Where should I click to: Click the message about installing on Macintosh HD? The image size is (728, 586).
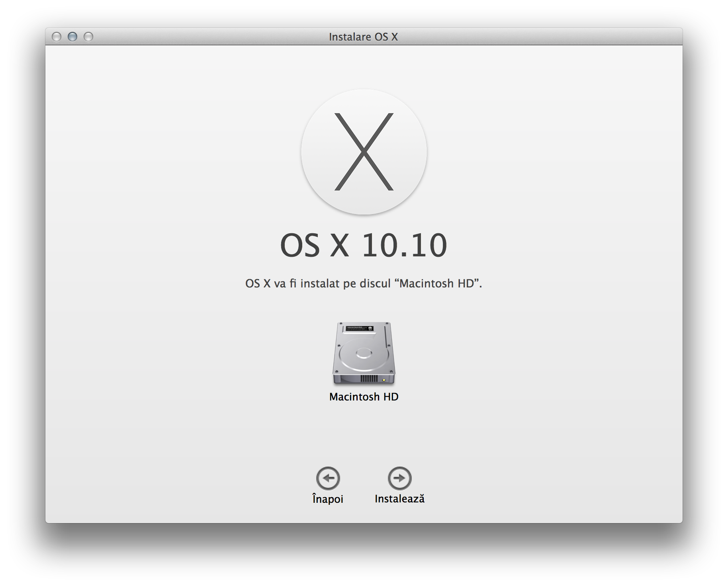[364, 283]
